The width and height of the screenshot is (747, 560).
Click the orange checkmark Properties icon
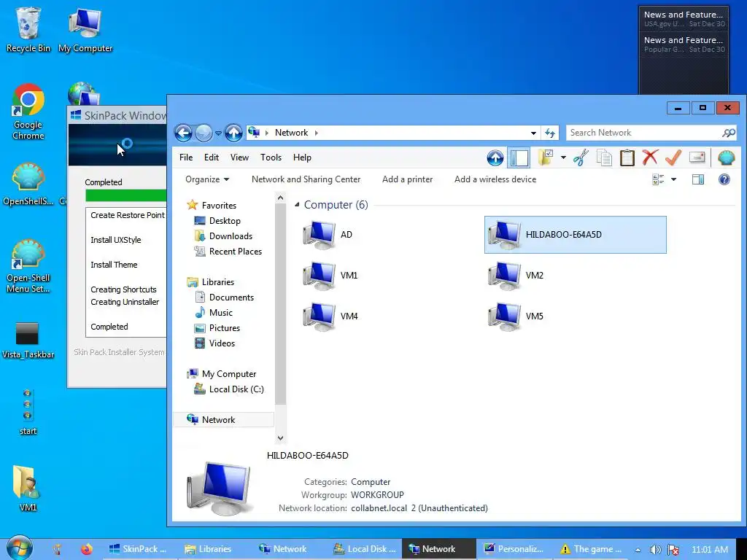coord(673,157)
